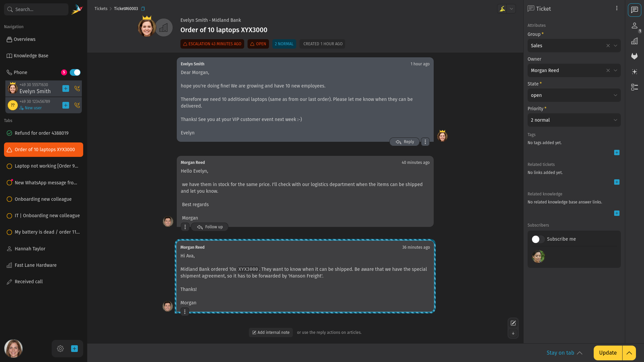Add a related ticket link plus icon
The image size is (644, 362).
coord(616,182)
